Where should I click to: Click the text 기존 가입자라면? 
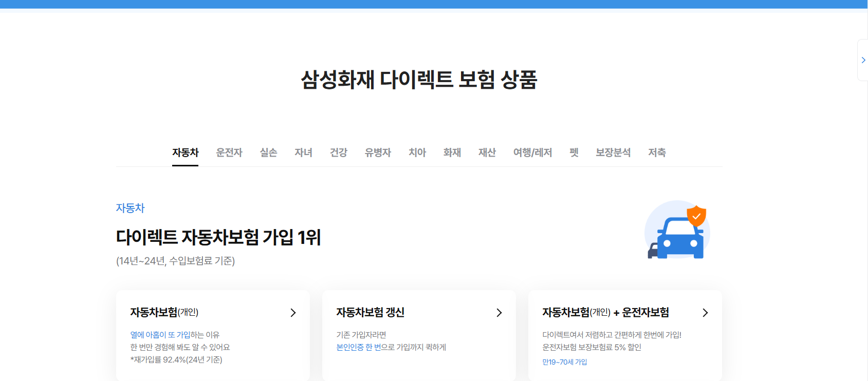point(361,335)
